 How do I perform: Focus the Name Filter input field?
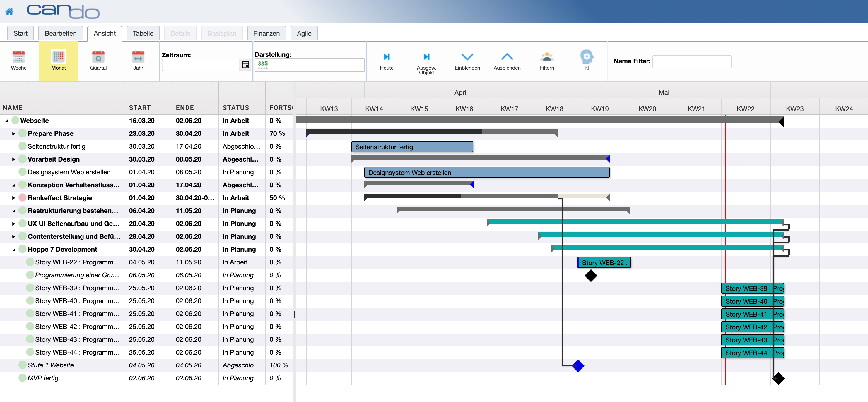tap(691, 62)
